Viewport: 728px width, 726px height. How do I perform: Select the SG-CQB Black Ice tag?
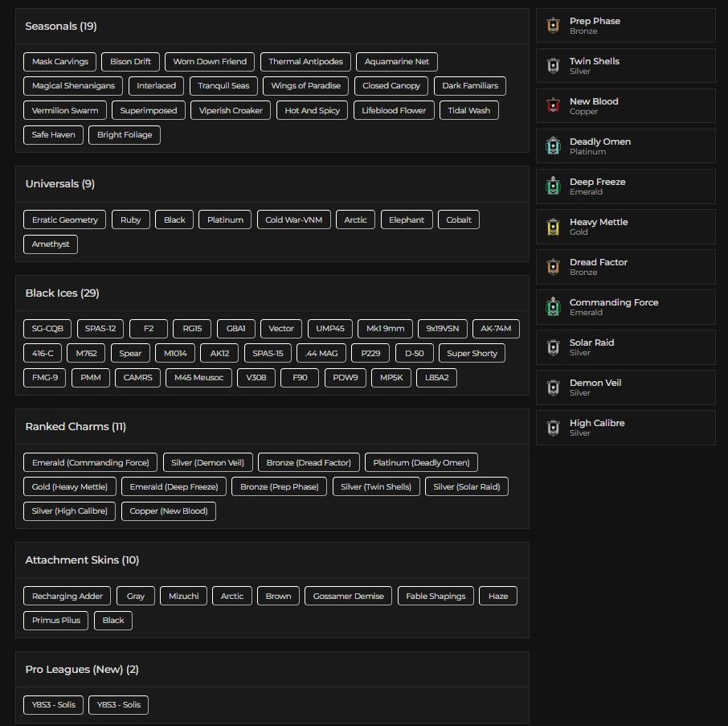point(47,328)
